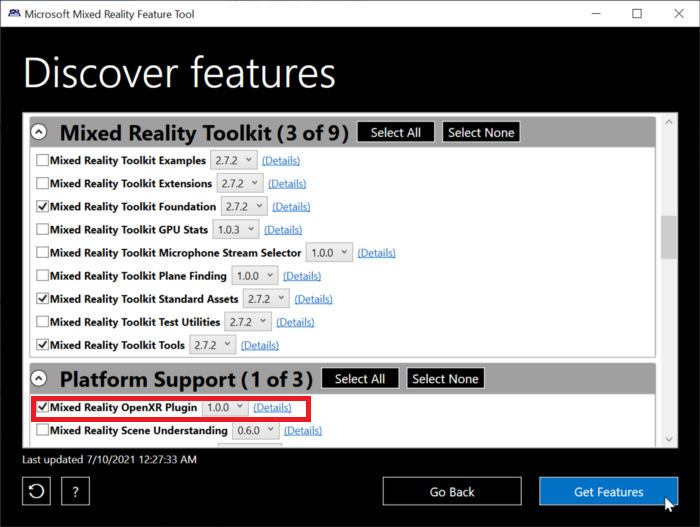Screen dimensions: 700x527
Task: Click the 'Mixed Reality Toolkit (3 of 9)' header text
Action: [204, 133]
